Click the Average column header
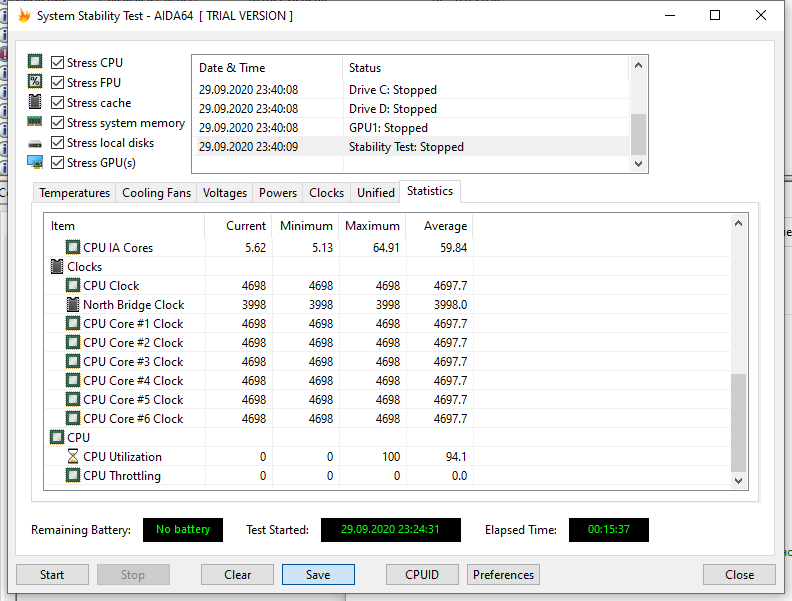Viewport: 792px width, 601px height. [439, 226]
